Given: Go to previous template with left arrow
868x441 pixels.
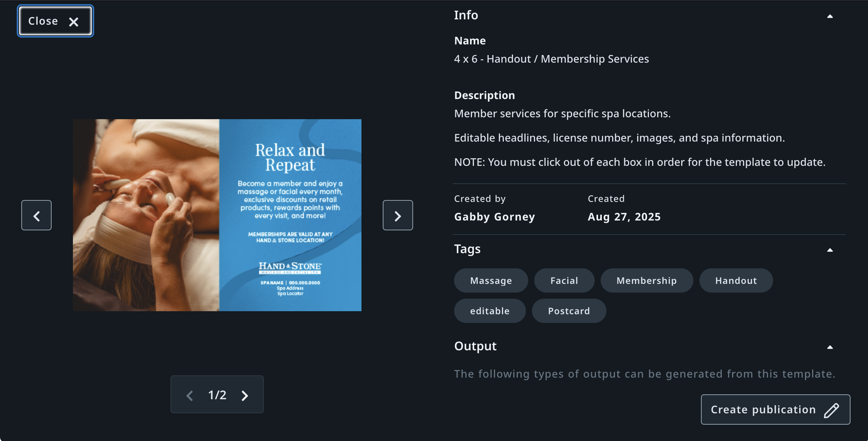Looking at the screenshot, I should [36, 216].
